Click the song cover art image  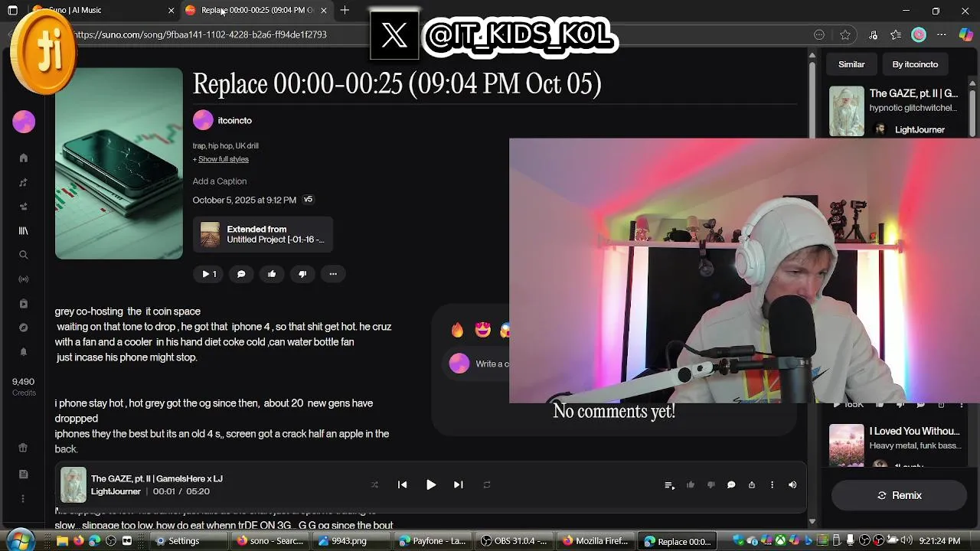(119, 164)
